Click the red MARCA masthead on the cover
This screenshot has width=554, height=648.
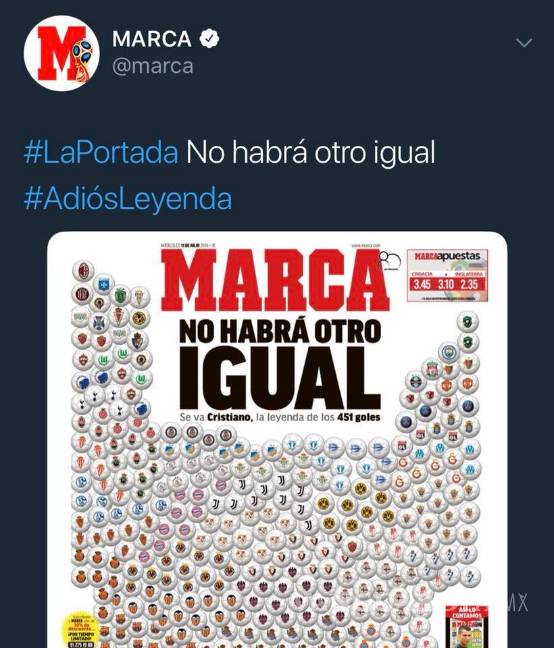pyautogui.click(x=273, y=281)
